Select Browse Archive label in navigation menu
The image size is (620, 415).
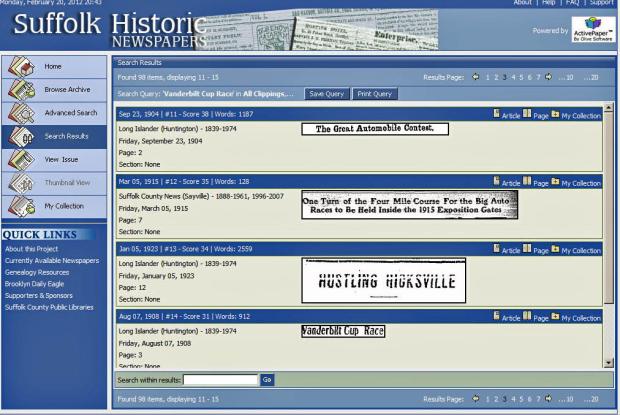click(x=67, y=90)
